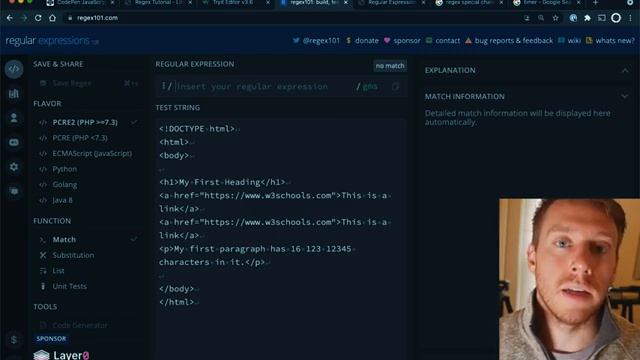Click the browser zoom magnifier icon
Viewport: 640px width, 360px height.
[x=541, y=18]
